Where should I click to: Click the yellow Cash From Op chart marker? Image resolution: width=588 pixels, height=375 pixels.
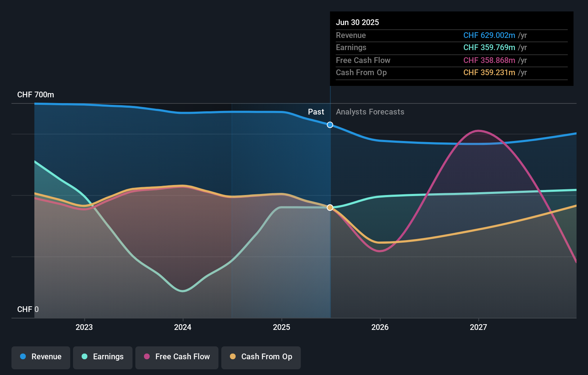[x=330, y=208]
